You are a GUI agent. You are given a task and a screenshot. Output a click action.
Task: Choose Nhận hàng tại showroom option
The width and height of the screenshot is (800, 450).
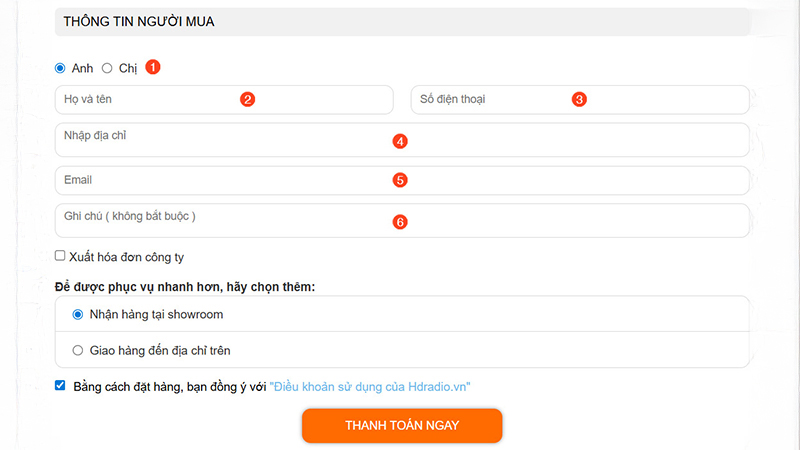pos(78,314)
